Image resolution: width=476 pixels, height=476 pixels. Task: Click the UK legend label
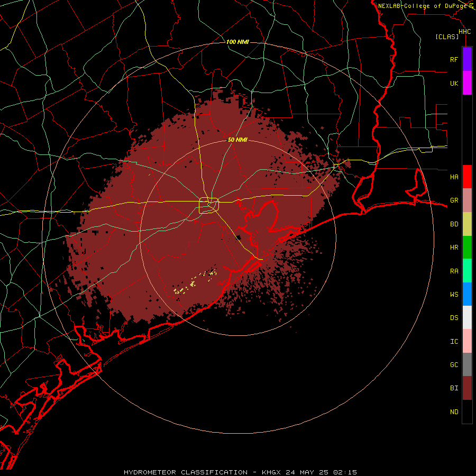point(454,83)
